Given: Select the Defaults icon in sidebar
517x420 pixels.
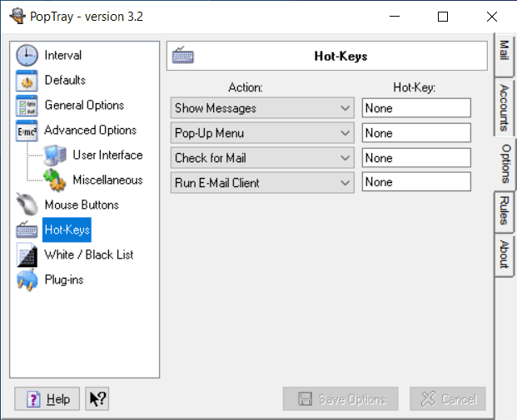Looking at the screenshot, I should pyautogui.click(x=27, y=81).
